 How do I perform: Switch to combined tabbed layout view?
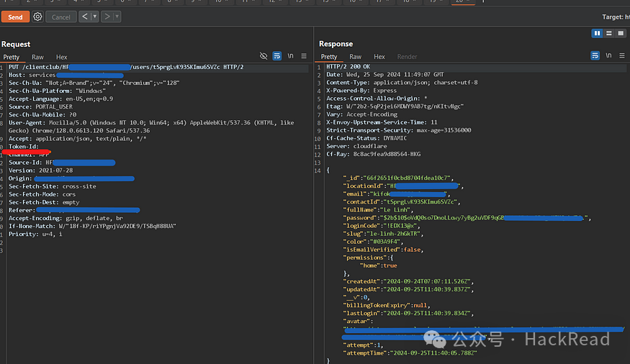click(619, 33)
